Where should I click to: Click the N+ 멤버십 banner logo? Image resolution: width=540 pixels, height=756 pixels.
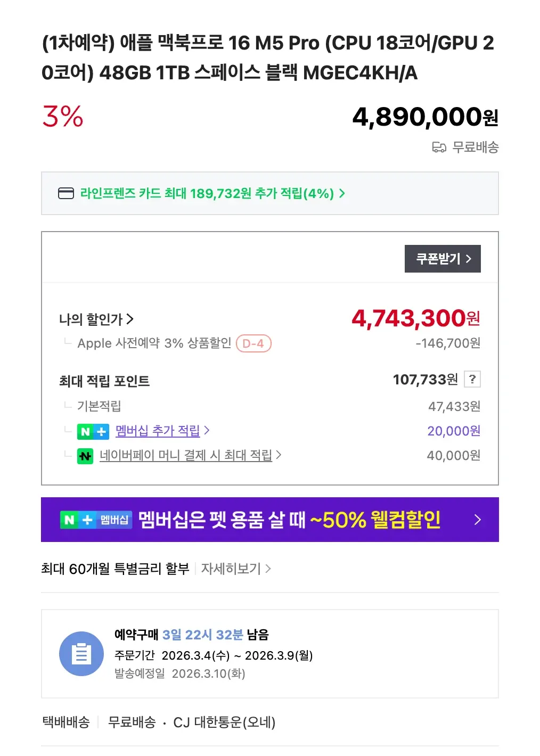(x=96, y=520)
